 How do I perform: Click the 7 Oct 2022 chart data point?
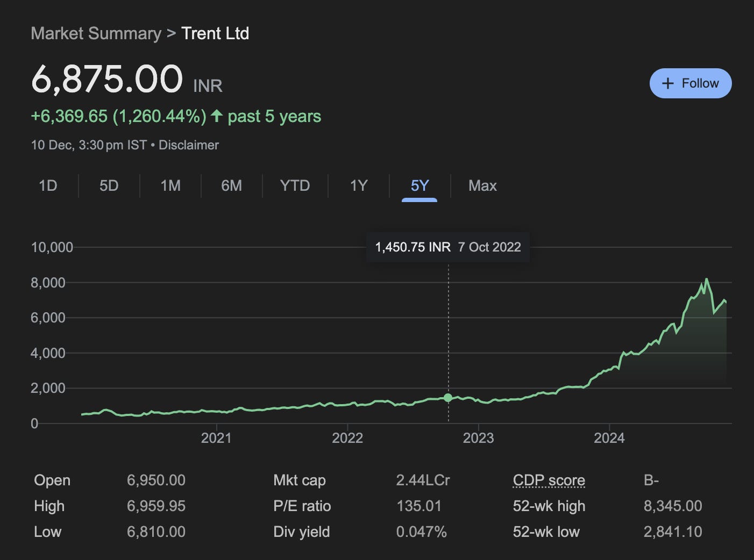pos(448,398)
